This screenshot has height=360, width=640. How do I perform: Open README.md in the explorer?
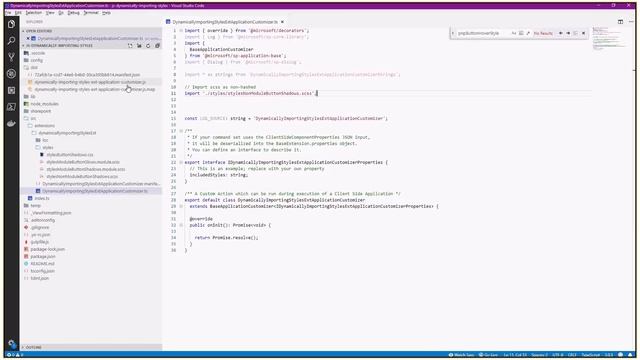[92, 264]
